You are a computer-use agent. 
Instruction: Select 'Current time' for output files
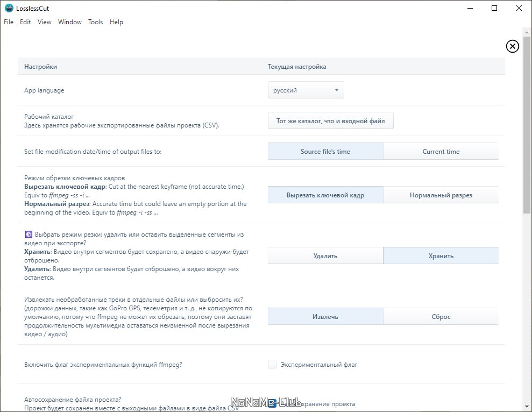(x=441, y=151)
